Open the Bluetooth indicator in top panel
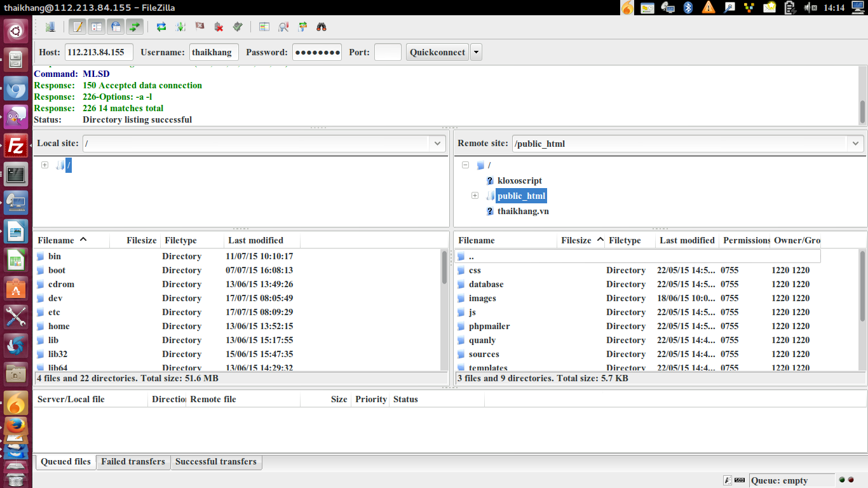Image resolution: width=868 pixels, height=488 pixels. pyautogui.click(x=688, y=8)
